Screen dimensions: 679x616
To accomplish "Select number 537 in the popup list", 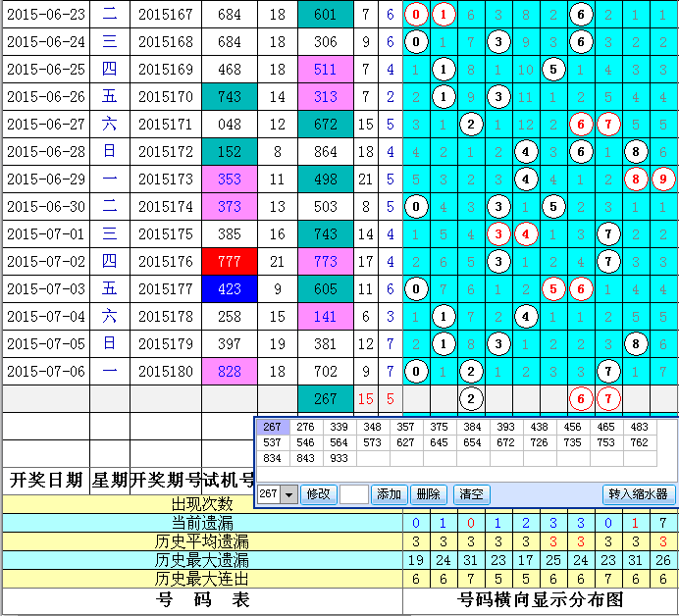I will click(273, 442).
